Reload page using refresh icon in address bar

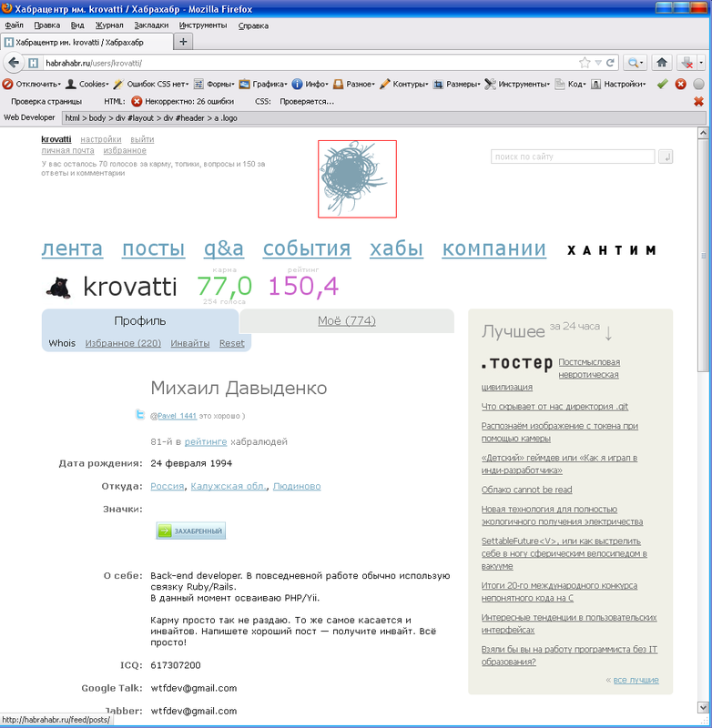(610, 63)
